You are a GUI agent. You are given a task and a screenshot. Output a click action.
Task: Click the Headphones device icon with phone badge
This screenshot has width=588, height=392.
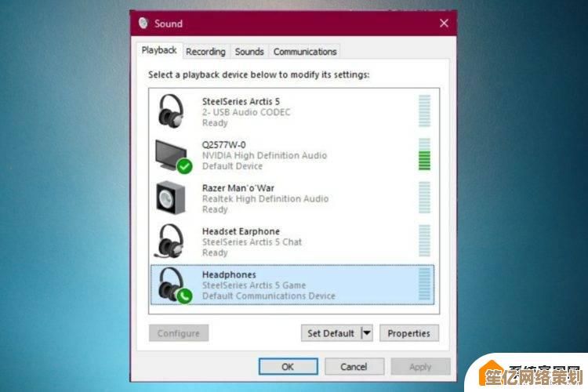pos(175,285)
